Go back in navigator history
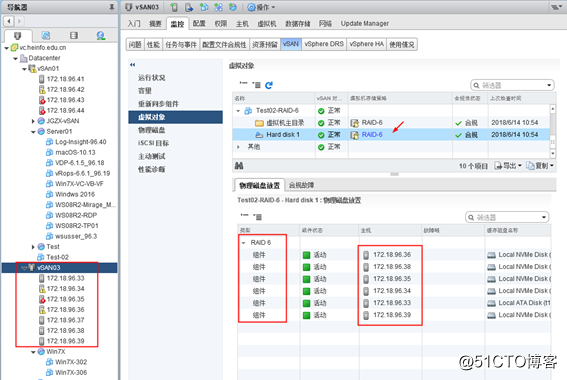Viewport: 567px width, 380px height. (9, 21)
